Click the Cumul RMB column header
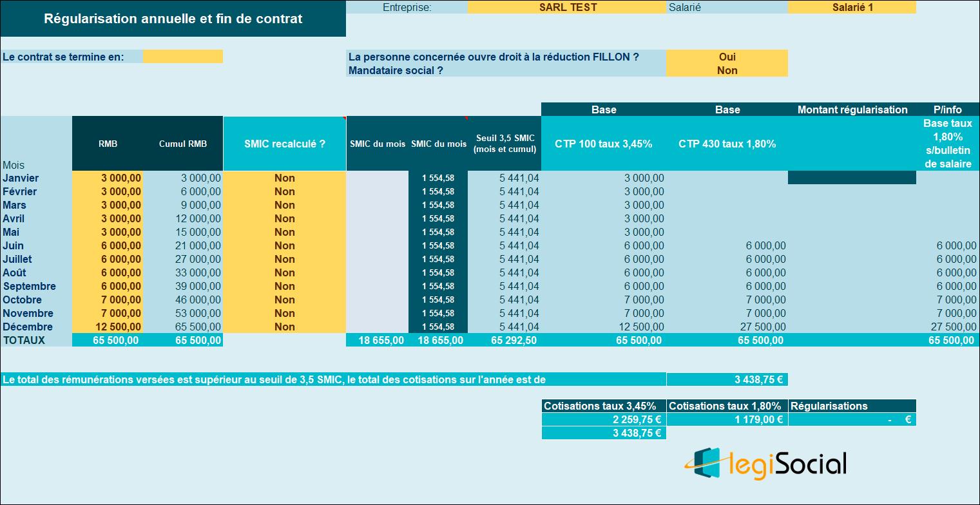This screenshot has height=505, width=980. (x=183, y=144)
